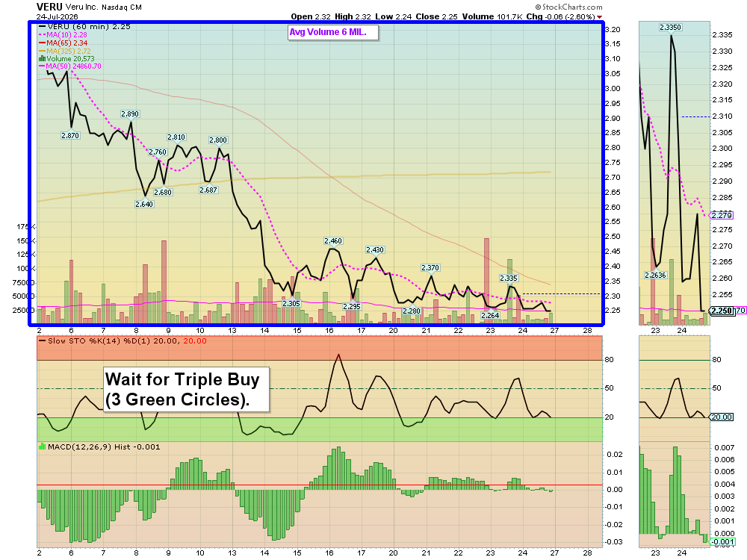This screenshot has height=560, width=747.
Task: Click the Slow STO %K(14) %D(1) legend
Action: point(123,341)
